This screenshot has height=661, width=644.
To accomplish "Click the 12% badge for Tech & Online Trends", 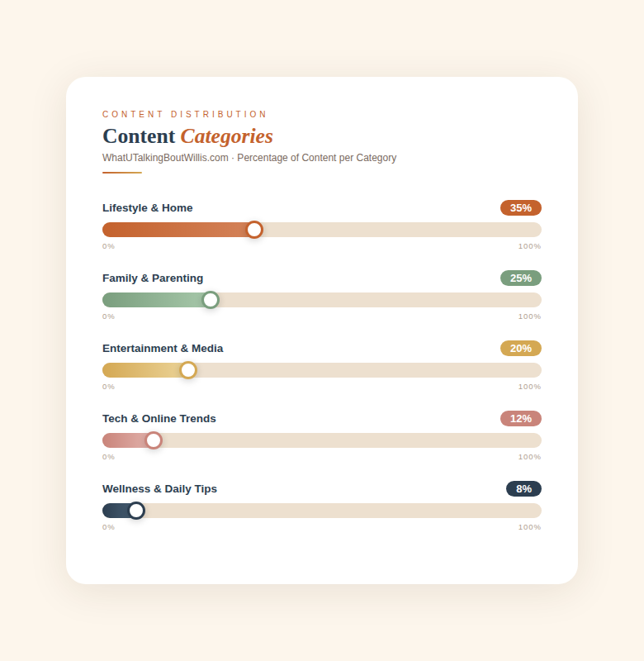I will tap(520, 419).
